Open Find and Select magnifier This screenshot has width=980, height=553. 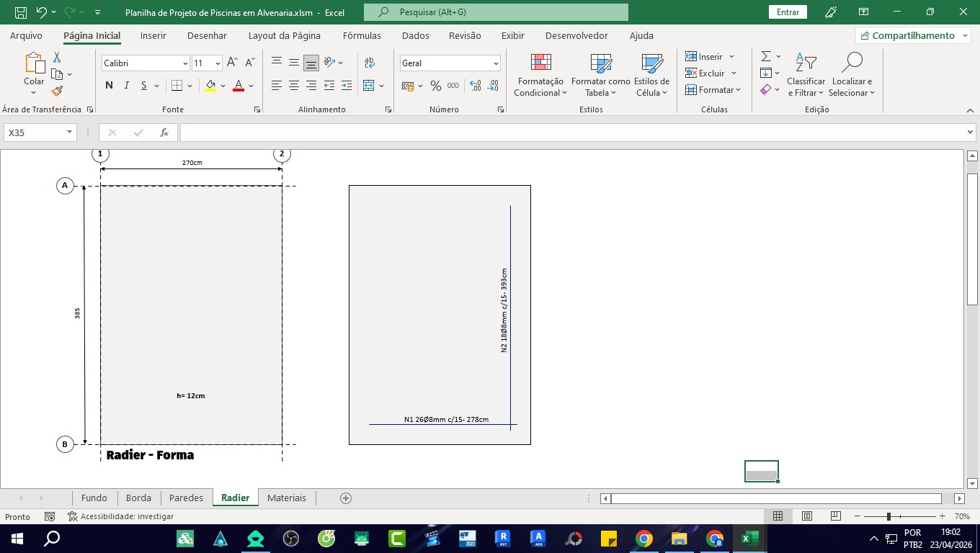point(851,76)
